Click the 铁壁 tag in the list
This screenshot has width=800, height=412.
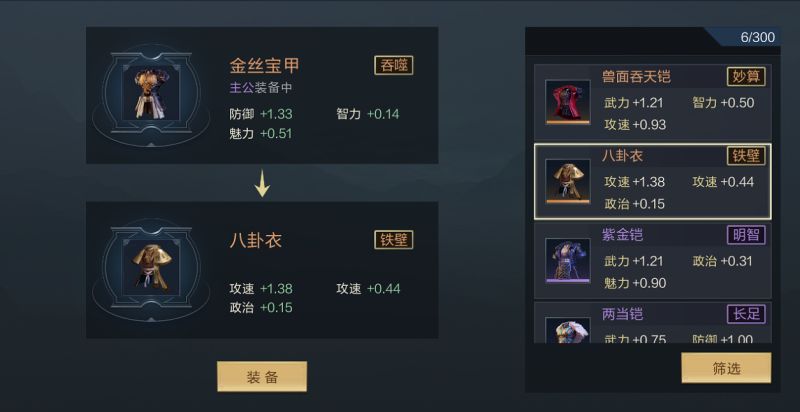pyautogui.click(x=746, y=156)
